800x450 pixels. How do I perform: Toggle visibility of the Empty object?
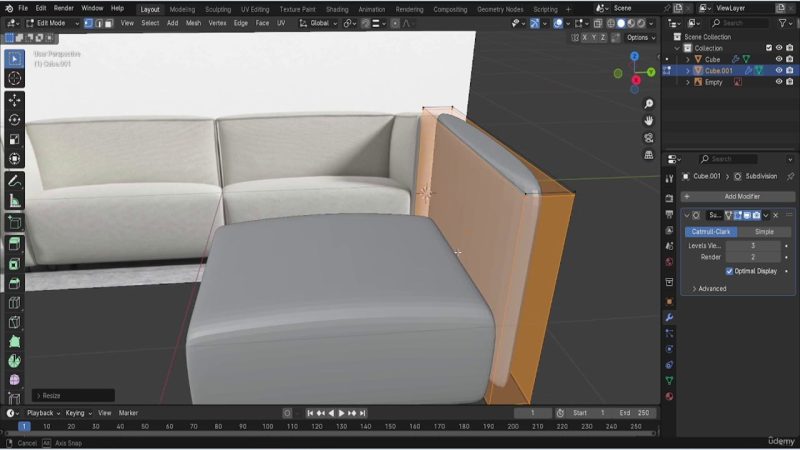point(779,82)
